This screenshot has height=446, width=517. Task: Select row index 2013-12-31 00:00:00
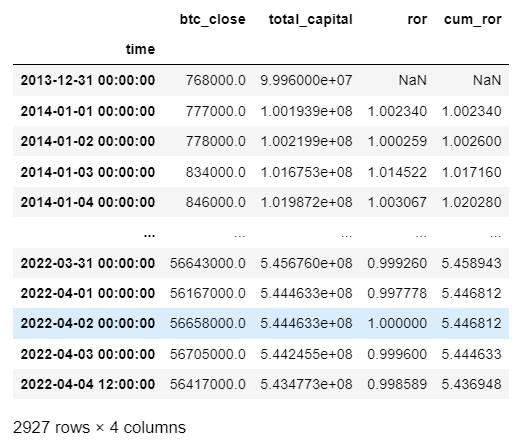point(88,80)
